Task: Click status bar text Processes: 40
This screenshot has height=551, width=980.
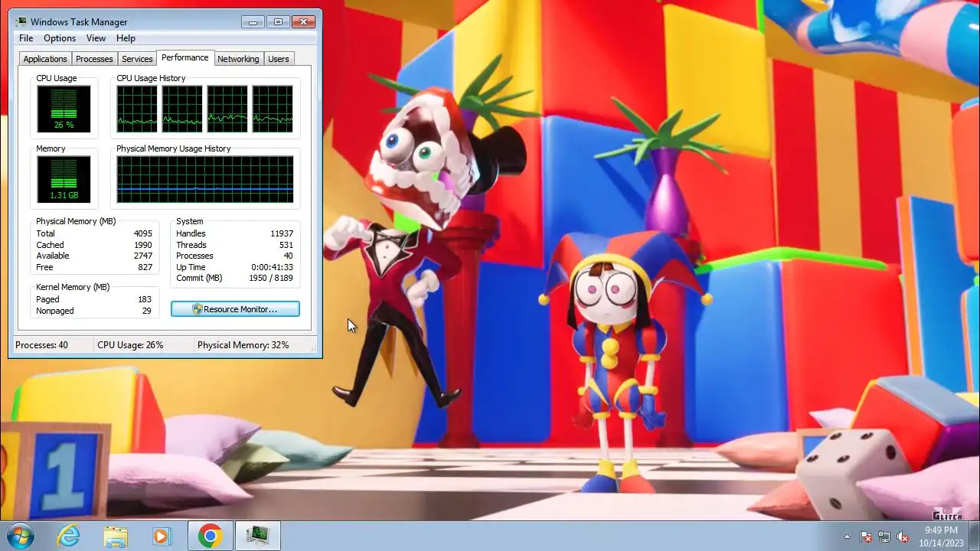Action: coord(41,345)
